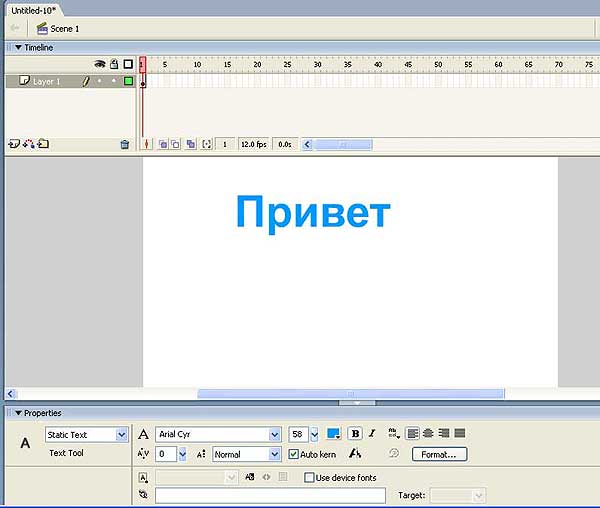Click the character spacing field
Image resolution: width=600 pixels, height=508 pixels.
[x=166, y=454]
